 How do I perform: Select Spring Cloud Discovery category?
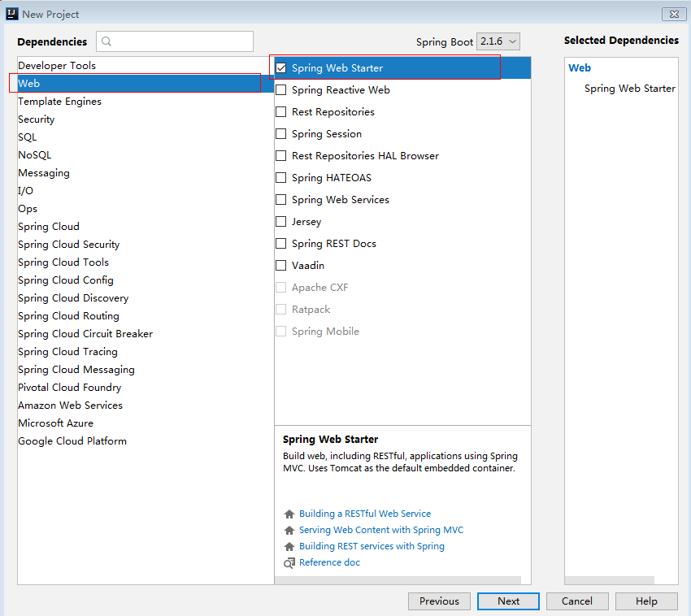click(146, 298)
